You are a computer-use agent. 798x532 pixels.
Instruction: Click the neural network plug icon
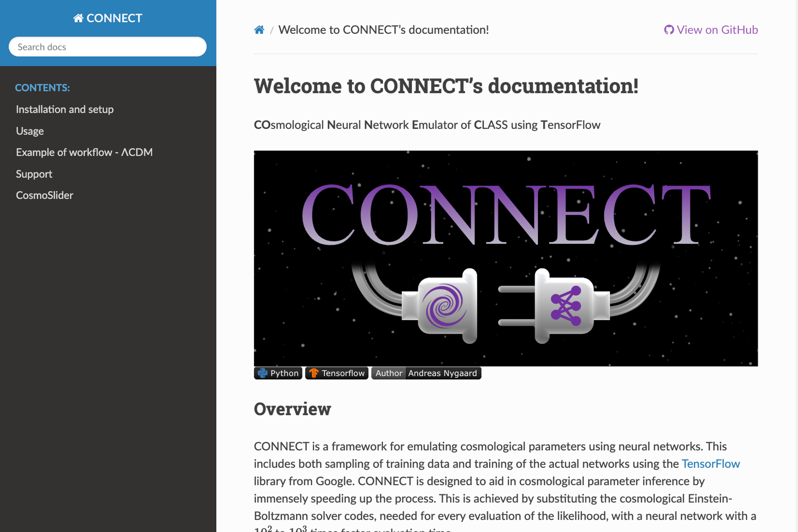coord(566,306)
